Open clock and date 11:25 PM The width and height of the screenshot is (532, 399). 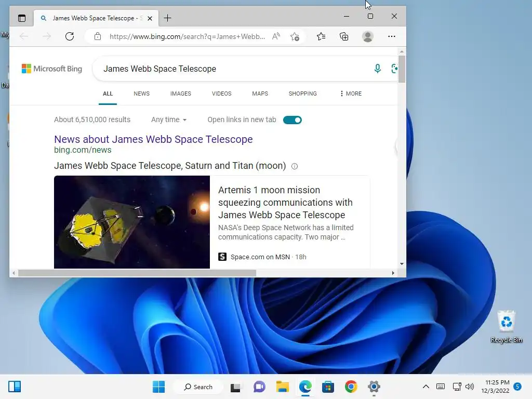(495, 387)
